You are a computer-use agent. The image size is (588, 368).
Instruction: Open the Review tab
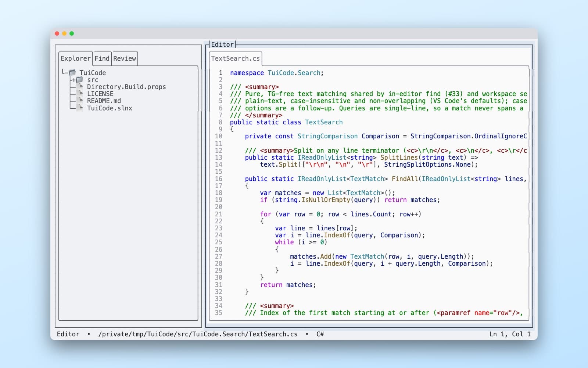125,59
